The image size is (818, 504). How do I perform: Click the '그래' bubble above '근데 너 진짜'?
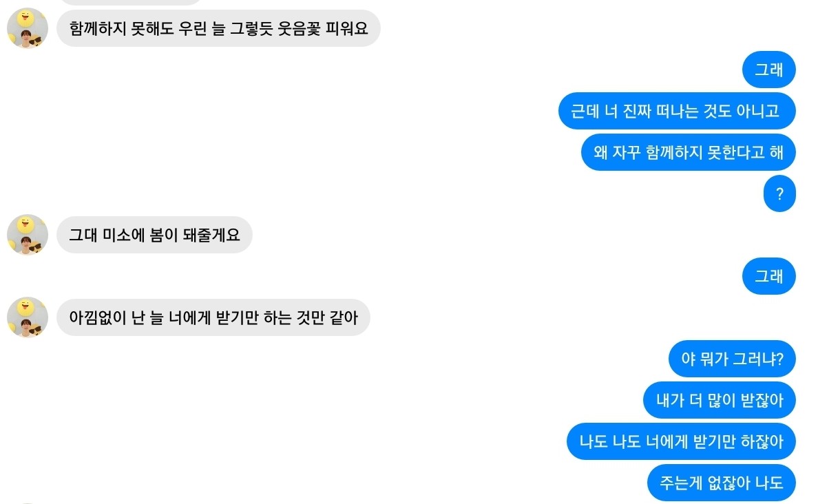click(x=768, y=70)
